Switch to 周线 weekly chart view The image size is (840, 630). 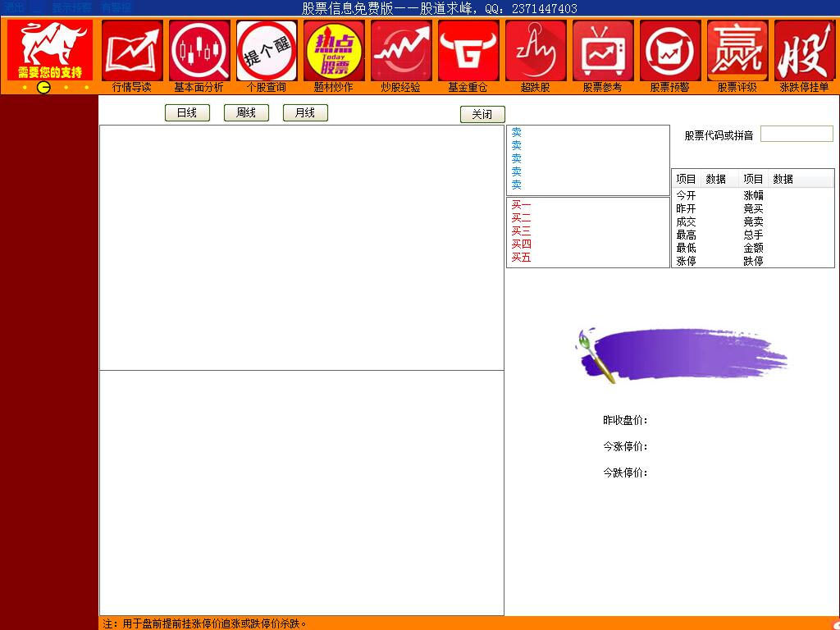(245, 112)
